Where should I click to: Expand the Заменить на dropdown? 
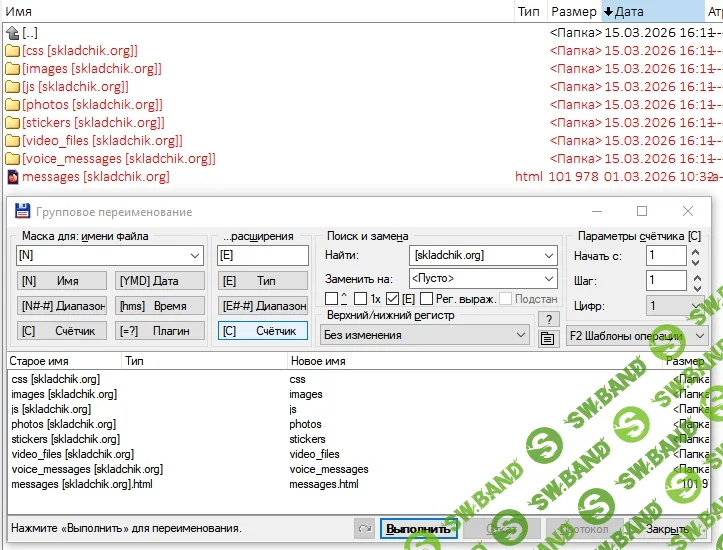click(x=548, y=279)
